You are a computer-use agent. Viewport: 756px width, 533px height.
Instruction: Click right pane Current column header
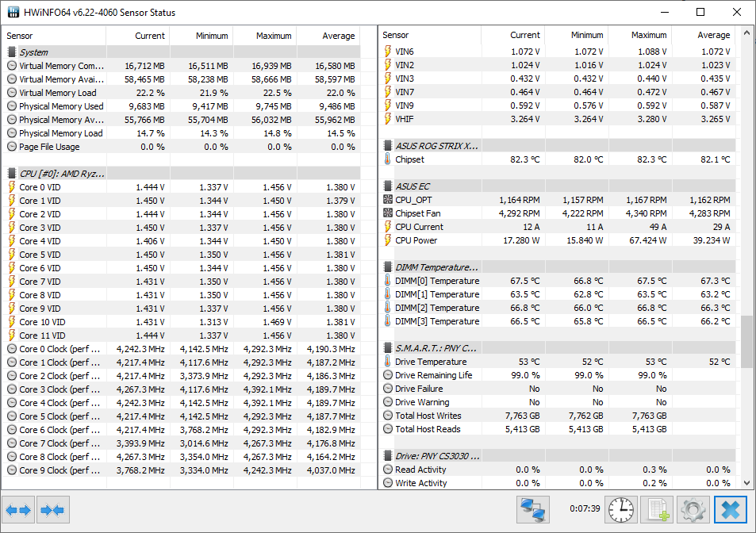(513, 35)
